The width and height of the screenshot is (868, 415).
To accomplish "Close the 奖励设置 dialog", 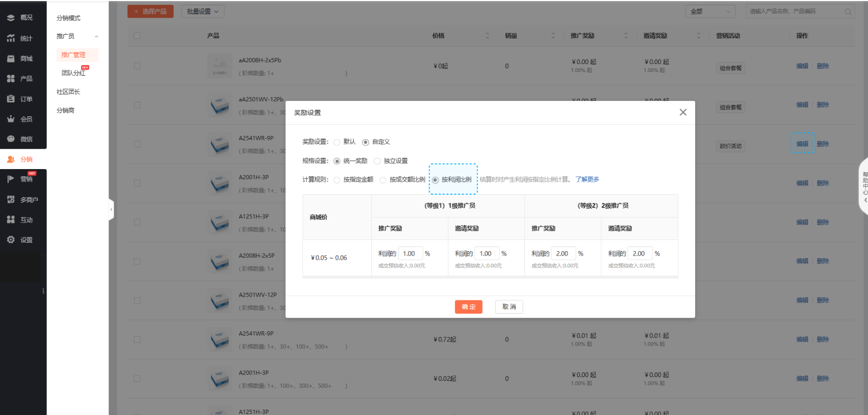I will tap(683, 113).
